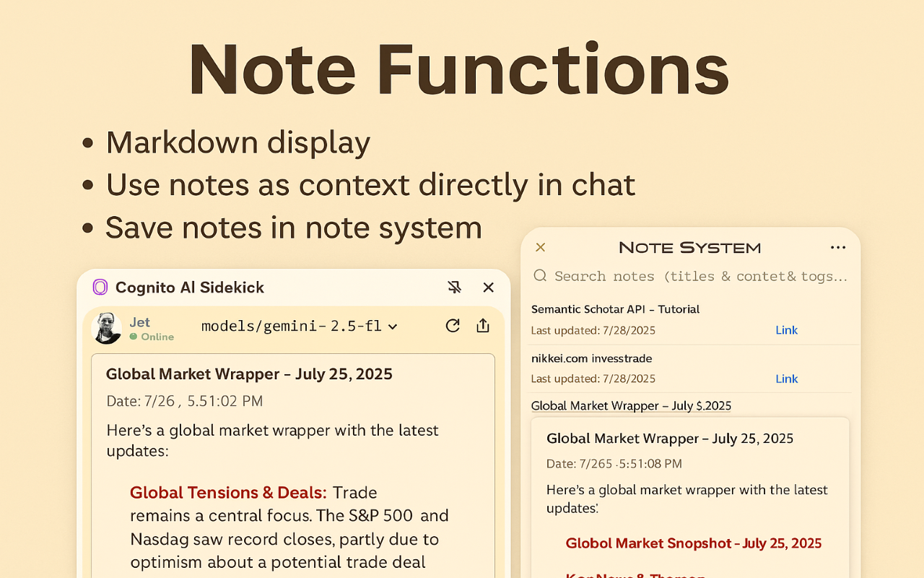Click Link for nikkei.com invesstrade note
The image size is (924, 578).
pyautogui.click(x=786, y=379)
